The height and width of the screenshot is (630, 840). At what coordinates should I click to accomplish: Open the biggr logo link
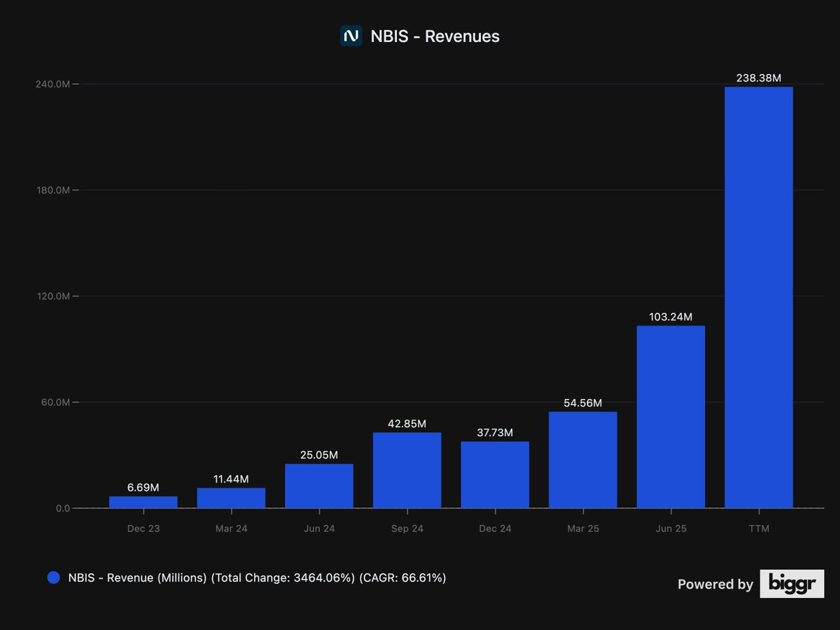(x=792, y=584)
